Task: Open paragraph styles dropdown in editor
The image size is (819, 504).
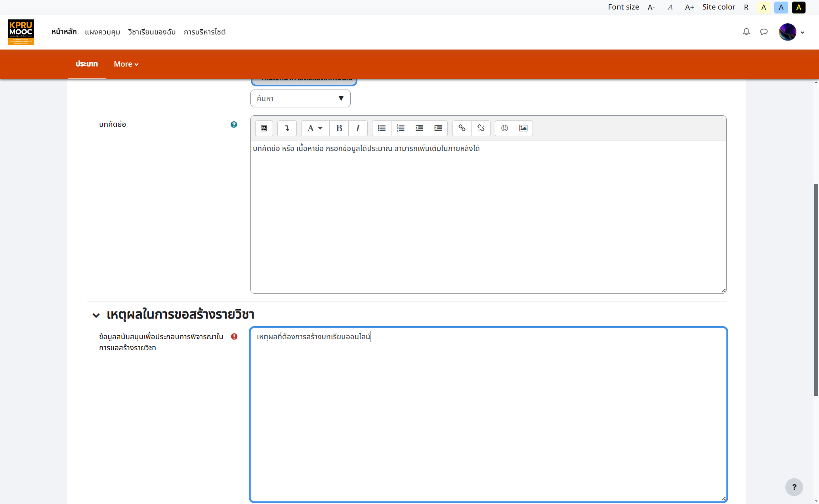Action: tap(315, 128)
